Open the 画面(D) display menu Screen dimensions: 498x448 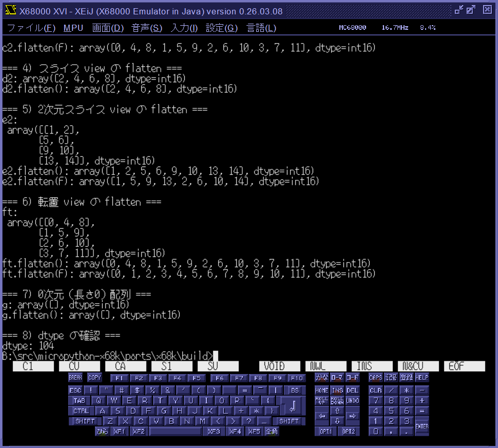pos(108,28)
